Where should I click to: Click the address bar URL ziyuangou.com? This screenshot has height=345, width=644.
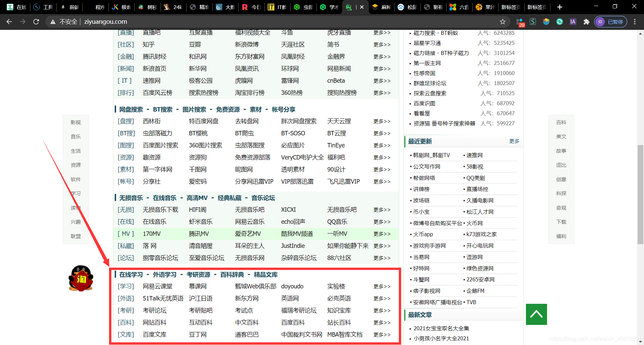106,22
